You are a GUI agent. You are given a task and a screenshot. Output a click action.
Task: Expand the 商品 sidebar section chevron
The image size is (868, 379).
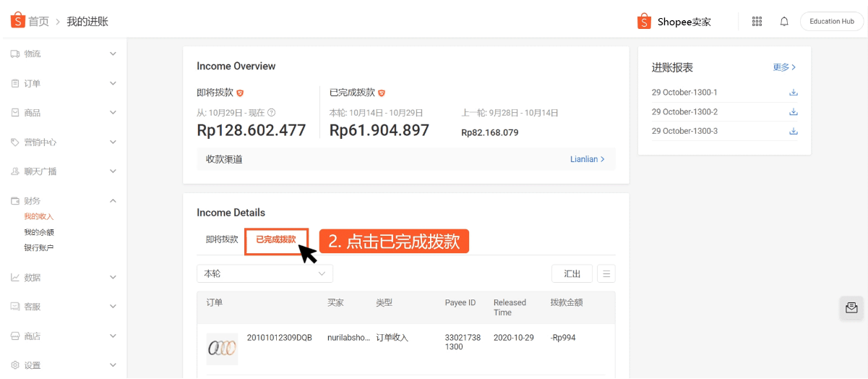(x=113, y=113)
